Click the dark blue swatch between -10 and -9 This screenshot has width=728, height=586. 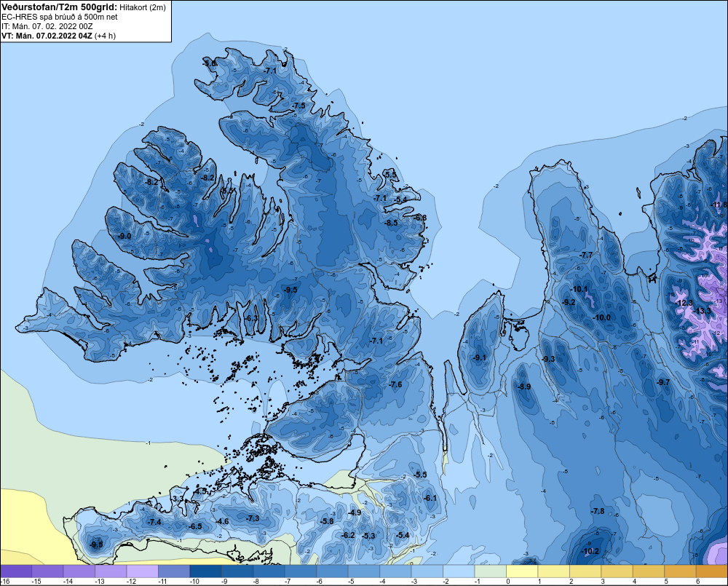click(x=206, y=571)
